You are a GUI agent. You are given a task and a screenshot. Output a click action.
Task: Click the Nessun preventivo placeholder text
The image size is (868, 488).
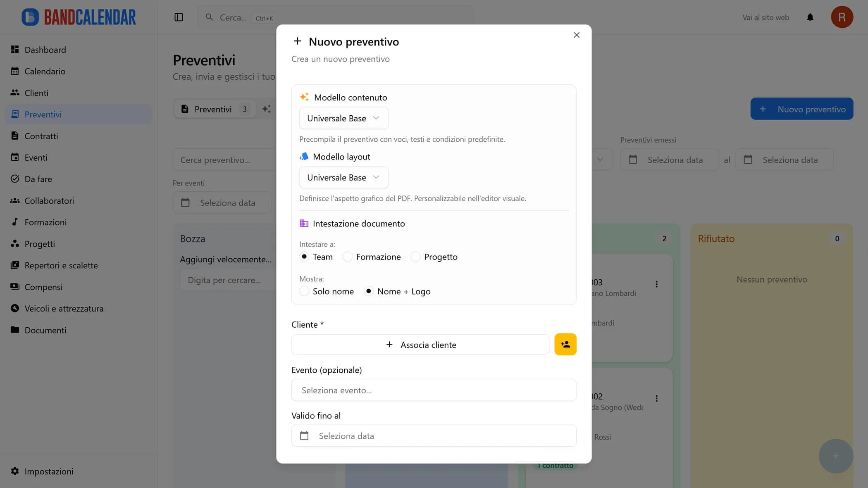pyautogui.click(x=772, y=279)
